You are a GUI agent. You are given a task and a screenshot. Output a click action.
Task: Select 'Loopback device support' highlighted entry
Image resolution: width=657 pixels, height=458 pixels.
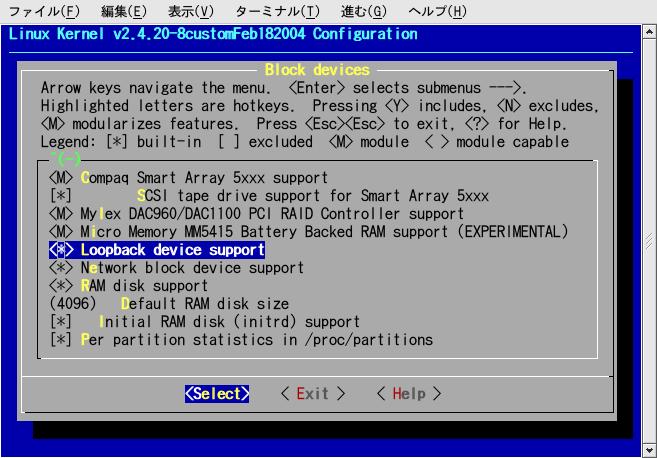(x=172, y=250)
